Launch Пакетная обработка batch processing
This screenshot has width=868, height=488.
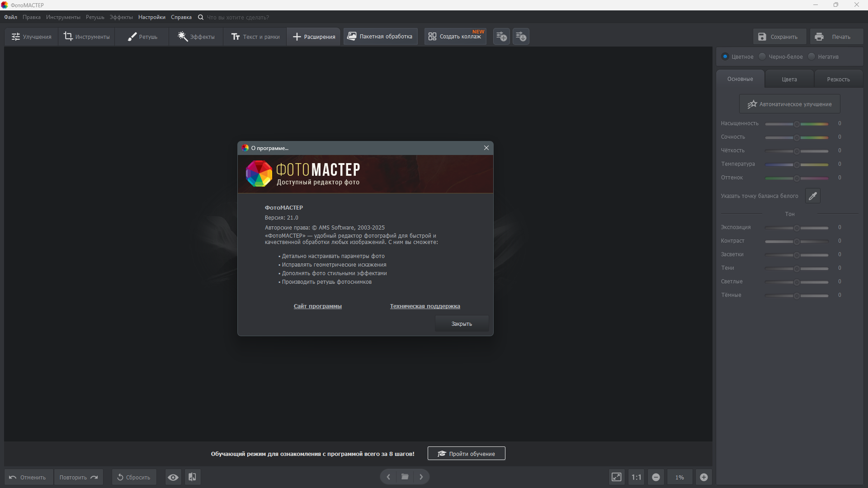pyautogui.click(x=380, y=36)
